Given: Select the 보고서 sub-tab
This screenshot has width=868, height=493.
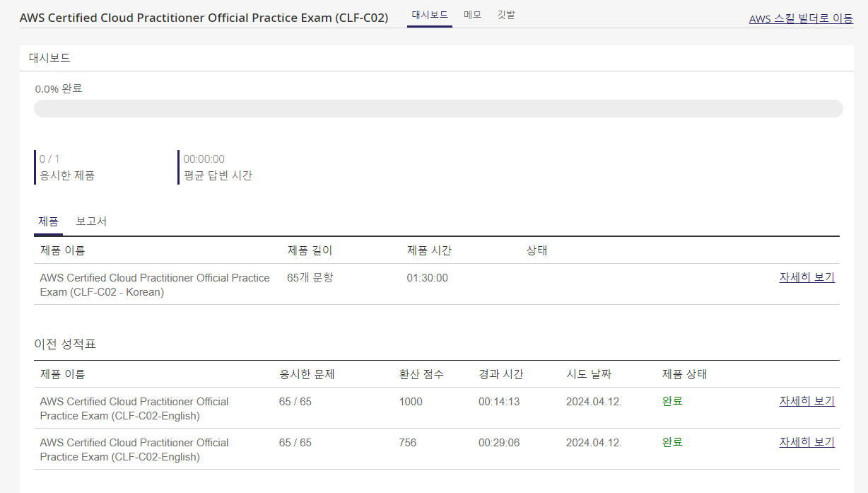Looking at the screenshot, I should (x=91, y=221).
